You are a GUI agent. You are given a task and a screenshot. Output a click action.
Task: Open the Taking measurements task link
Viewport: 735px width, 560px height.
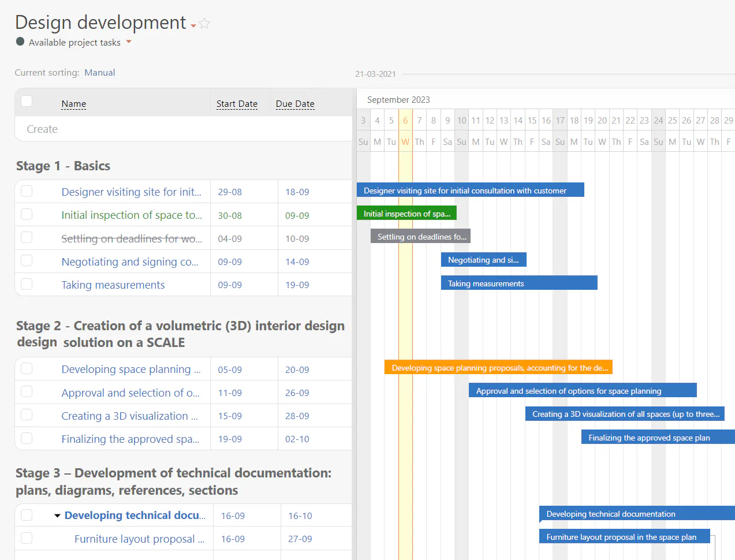[x=113, y=285]
